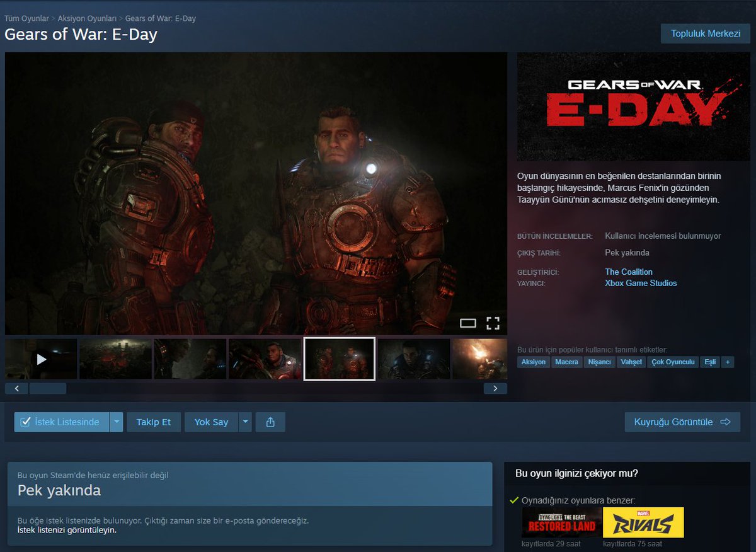Advance the screenshot carousel with right arrow

(496, 388)
